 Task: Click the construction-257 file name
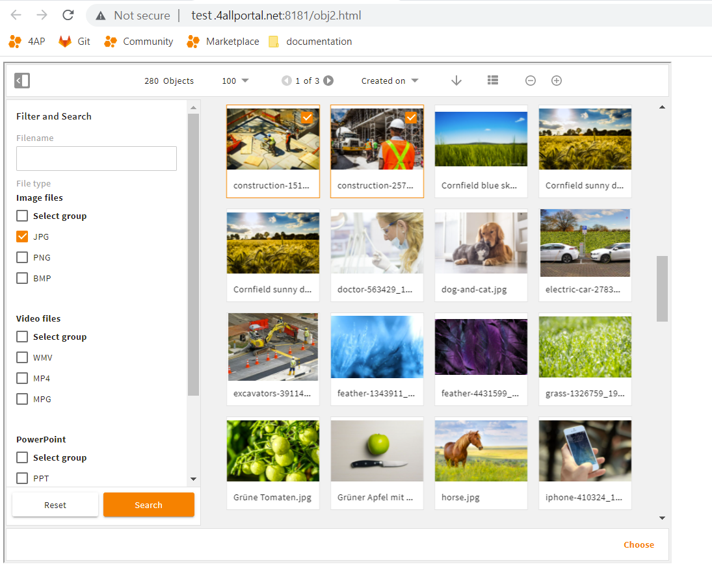coord(375,186)
